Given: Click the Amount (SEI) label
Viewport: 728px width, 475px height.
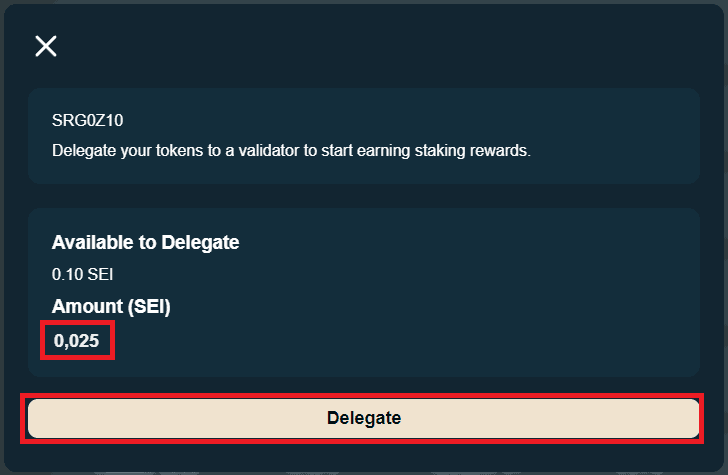Looking at the screenshot, I should [x=111, y=307].
